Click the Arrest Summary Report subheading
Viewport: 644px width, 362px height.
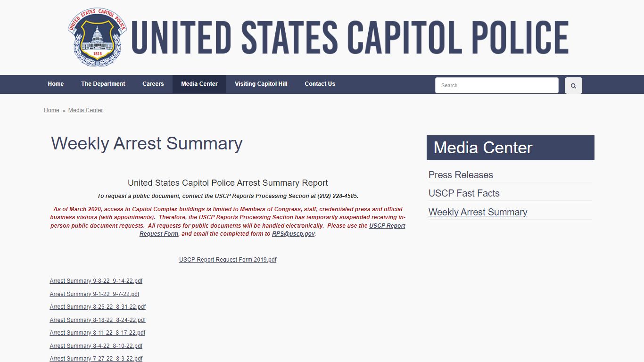(x=228, y=183)
